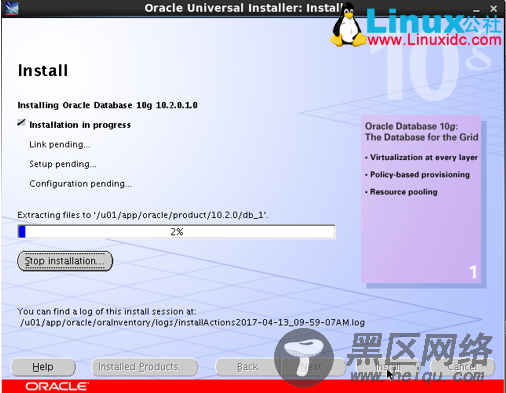Image resolution: width=506 pixels, height=393 pixels.
Task: Select the 'Setup pending...' status text
Action: pos(63,164)
